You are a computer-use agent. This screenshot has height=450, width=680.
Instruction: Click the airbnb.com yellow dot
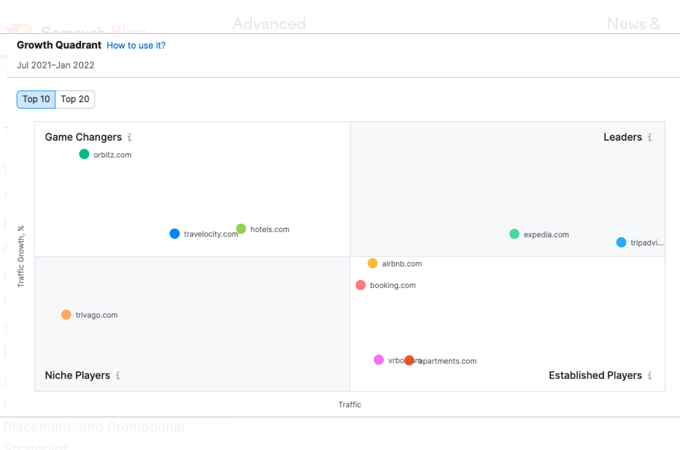click(x=373, y=263)
